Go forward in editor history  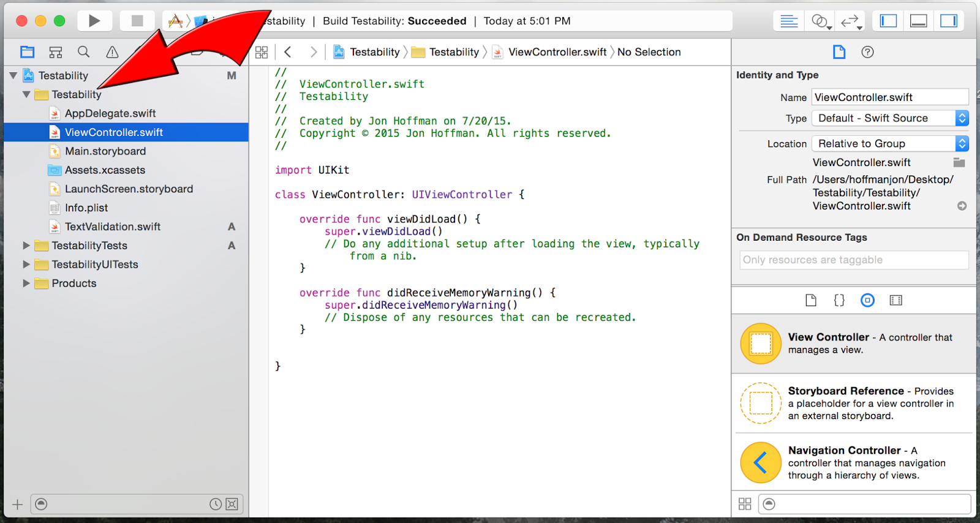point(314,52)
